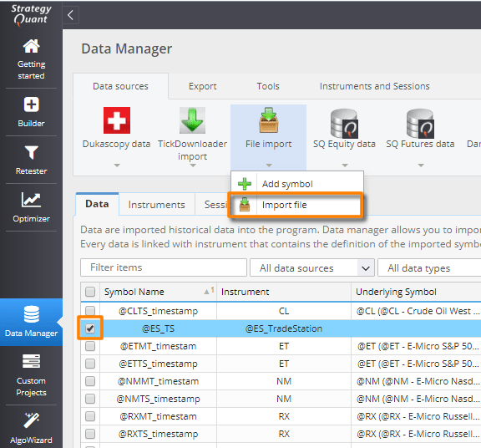Open the All data sources dropdown
Screen dimensions: 481x448
click(312, 267)
